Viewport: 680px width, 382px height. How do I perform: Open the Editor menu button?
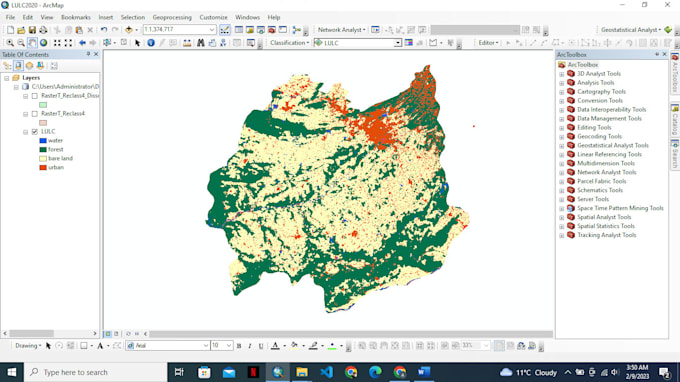pos(489,43)
